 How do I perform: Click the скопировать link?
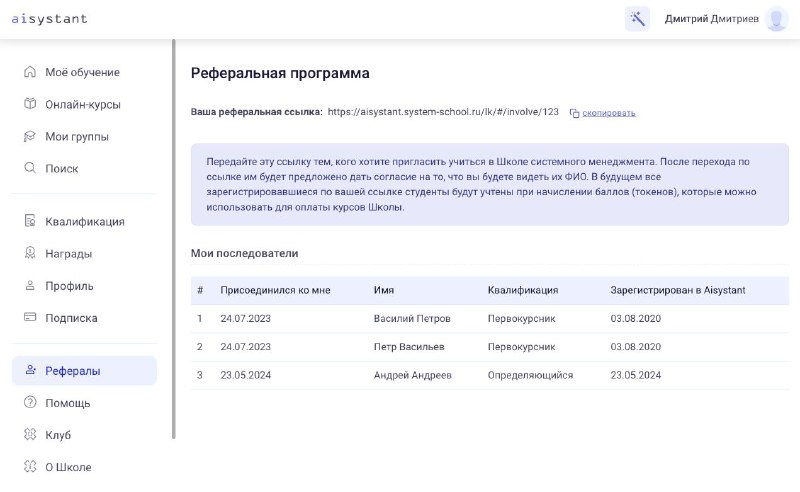(x=609, y=113)
